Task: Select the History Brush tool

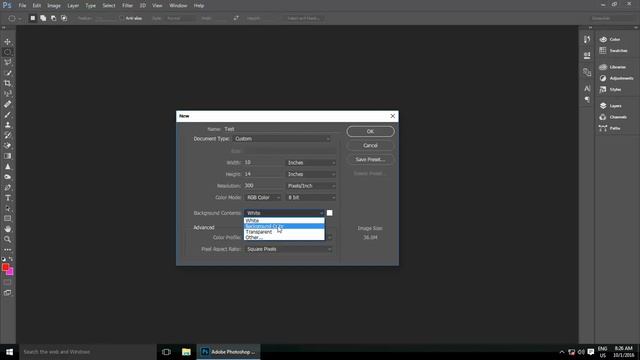Action: pos(7,135)
